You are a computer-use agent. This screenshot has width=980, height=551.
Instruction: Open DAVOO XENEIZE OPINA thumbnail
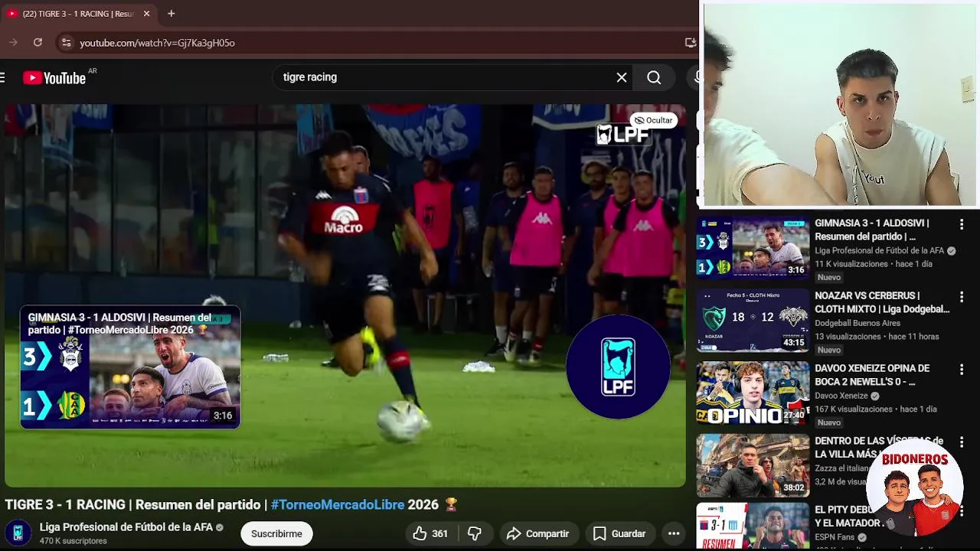(x=753, y=393)
